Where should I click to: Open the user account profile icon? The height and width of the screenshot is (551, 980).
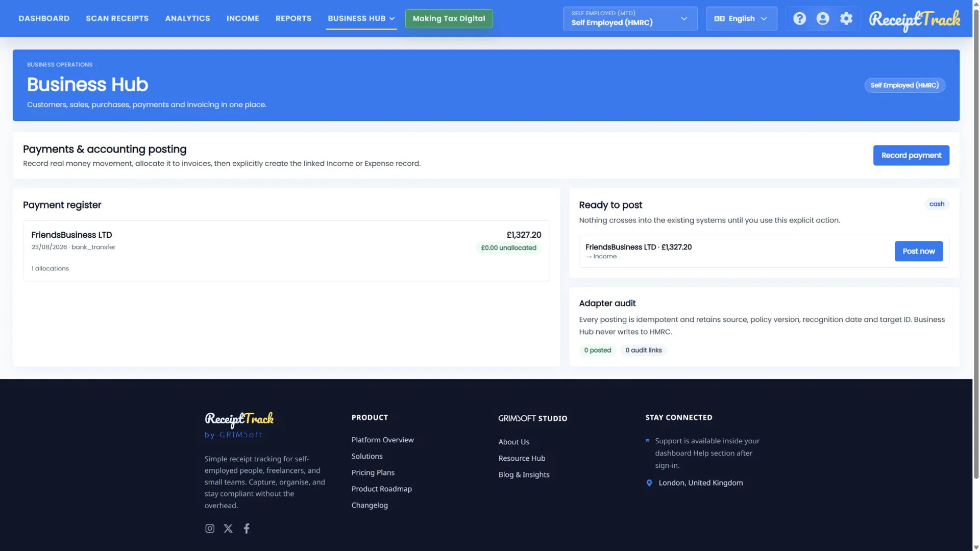point(823,18)
